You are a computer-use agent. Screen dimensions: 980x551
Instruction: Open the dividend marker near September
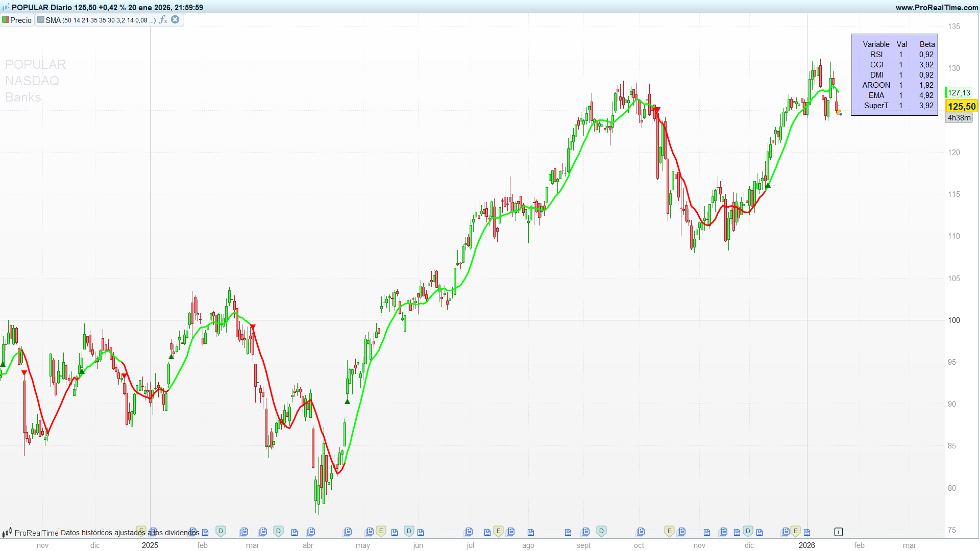click(601, 531)
